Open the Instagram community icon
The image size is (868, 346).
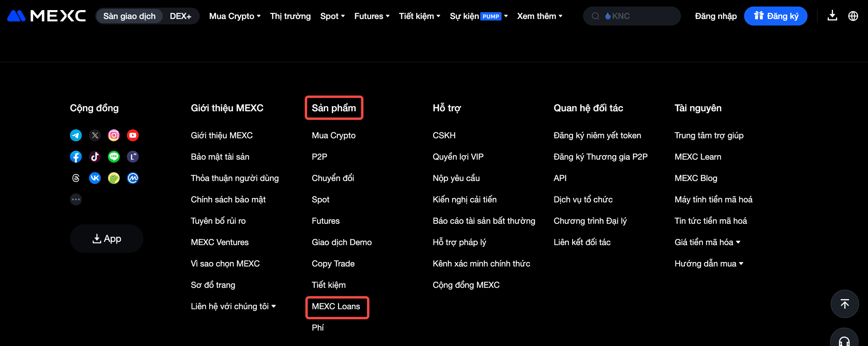[x=114, y=135]
